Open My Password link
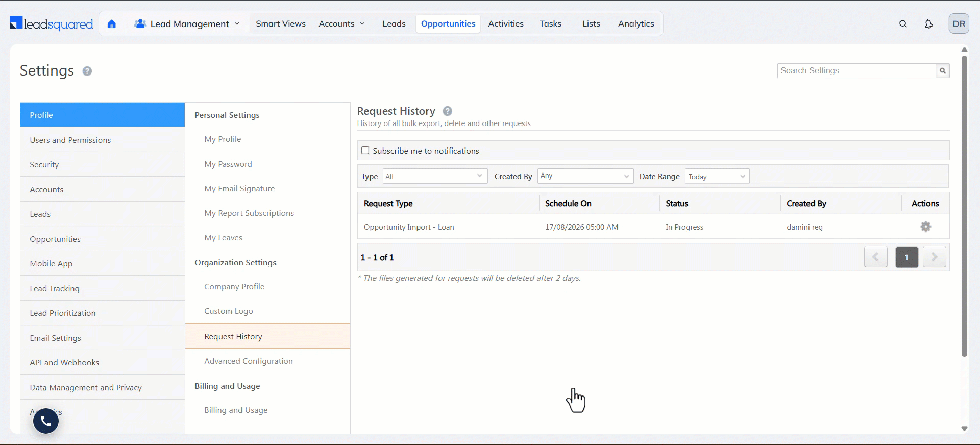This screenshot has width=980, height=445. 228,164
